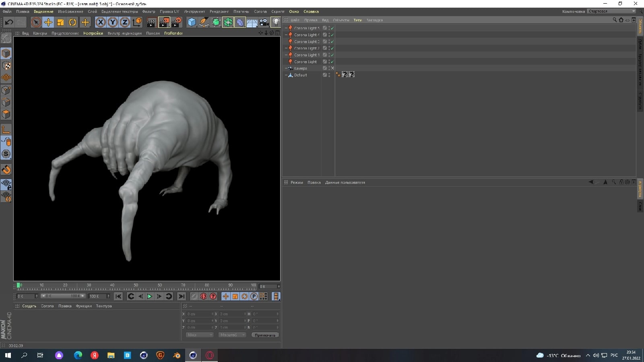Toggle the X axis lock

click(101, 23)
